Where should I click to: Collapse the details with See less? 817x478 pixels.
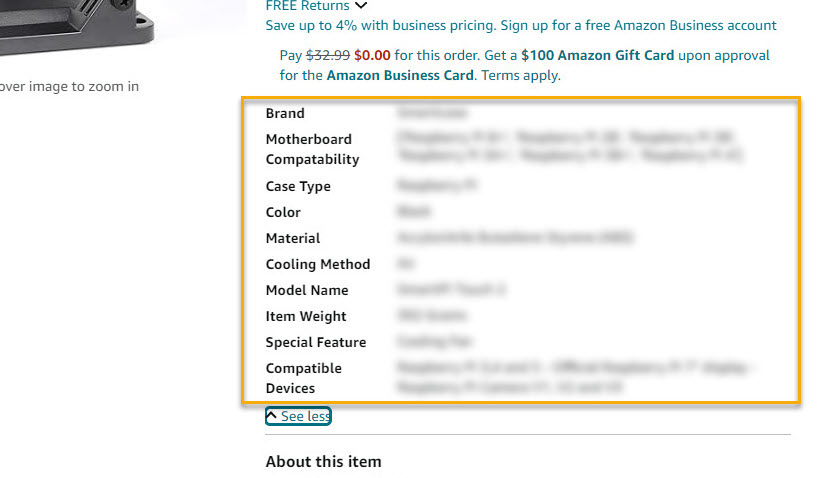[x=298, y=416]
